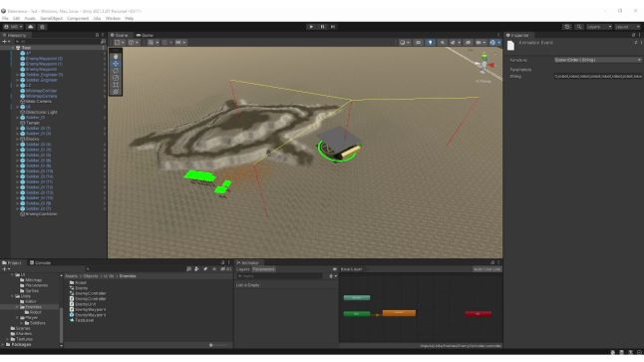Click the rightmost status bar icon
The height and width of the screenshot is (362, 644).
click(x=639, y=353)
